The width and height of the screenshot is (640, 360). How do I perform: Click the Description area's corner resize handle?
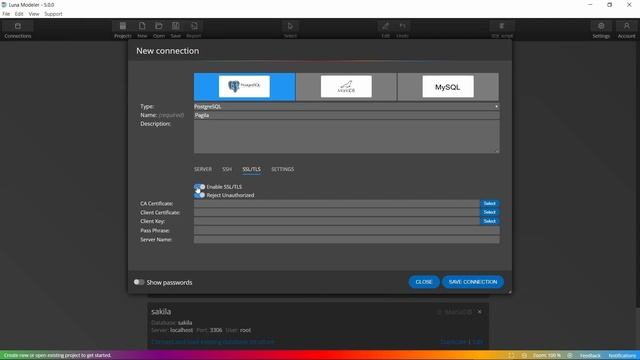tap(497, 151)
